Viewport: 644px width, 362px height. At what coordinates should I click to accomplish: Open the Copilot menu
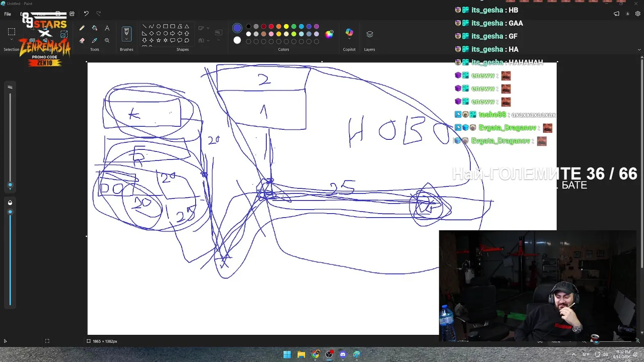pos(349,33)
